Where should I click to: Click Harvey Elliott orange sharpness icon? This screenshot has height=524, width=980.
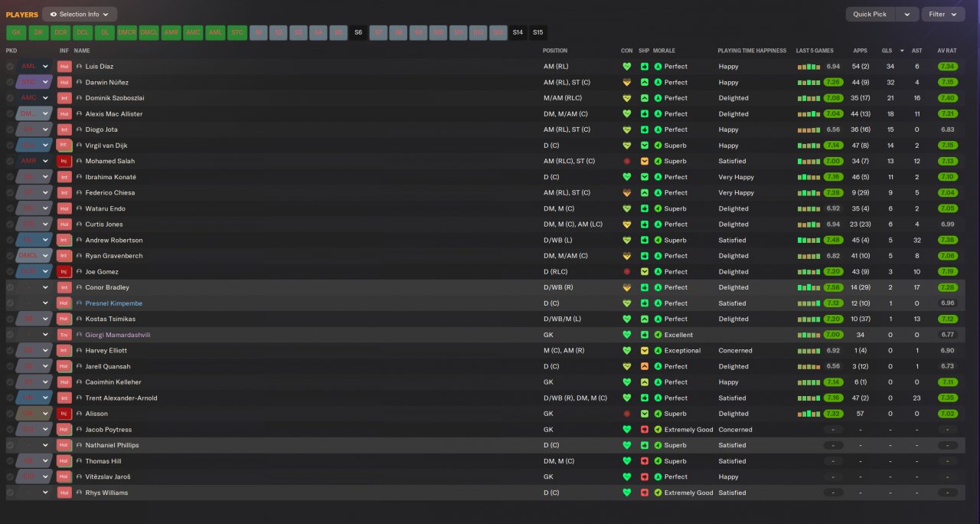click(x=645, y=351)
